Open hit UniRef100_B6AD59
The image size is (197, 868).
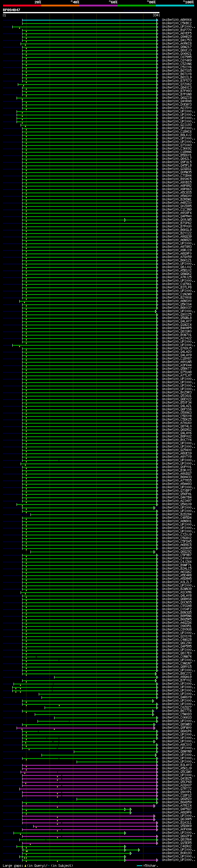point(177,802)
